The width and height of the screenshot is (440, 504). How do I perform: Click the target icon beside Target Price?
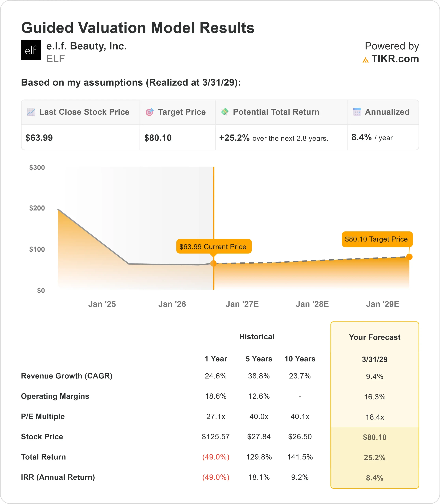150,112
